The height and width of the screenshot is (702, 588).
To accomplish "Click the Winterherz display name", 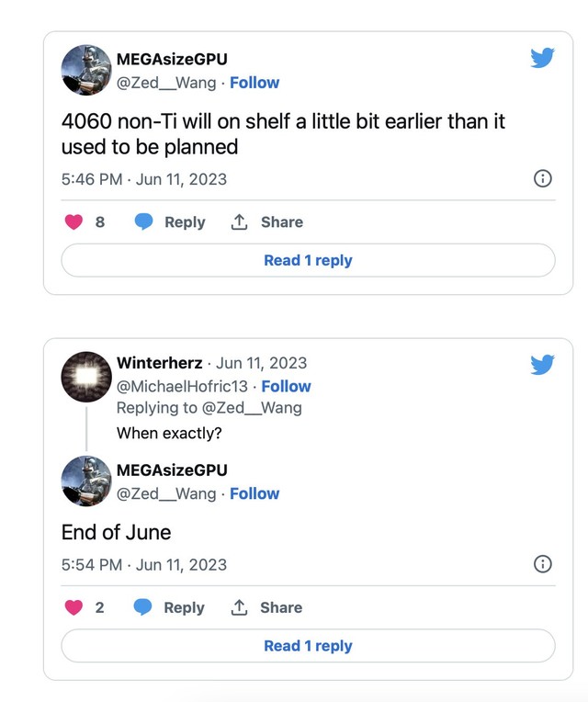I will point(160,363).
